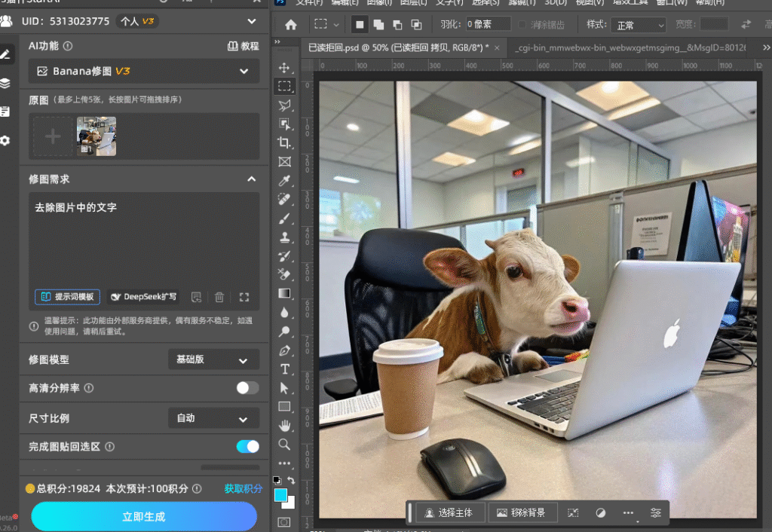The width and height of the screenshot is (772, 532).
Task: Select the Move tool
Action: [284, 67]
